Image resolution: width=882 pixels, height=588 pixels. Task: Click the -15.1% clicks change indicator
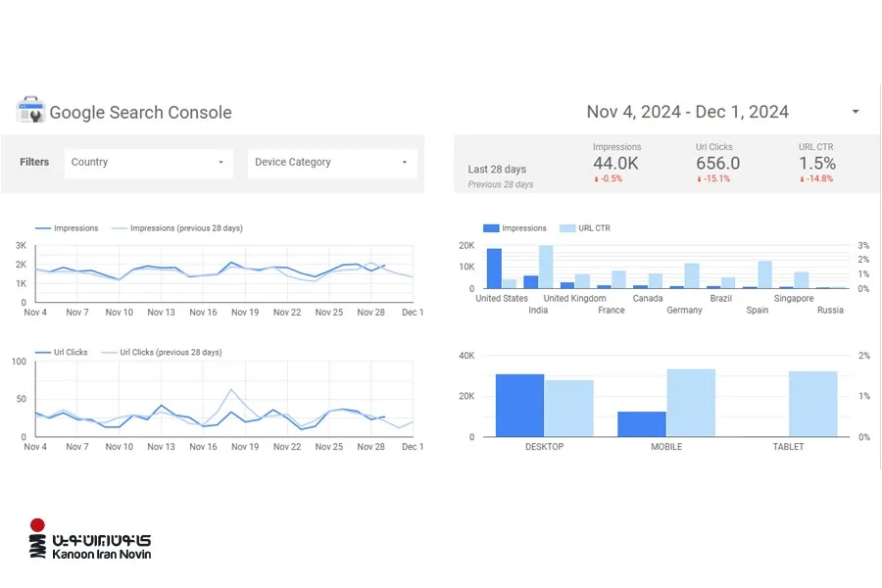tap(713, 179)
